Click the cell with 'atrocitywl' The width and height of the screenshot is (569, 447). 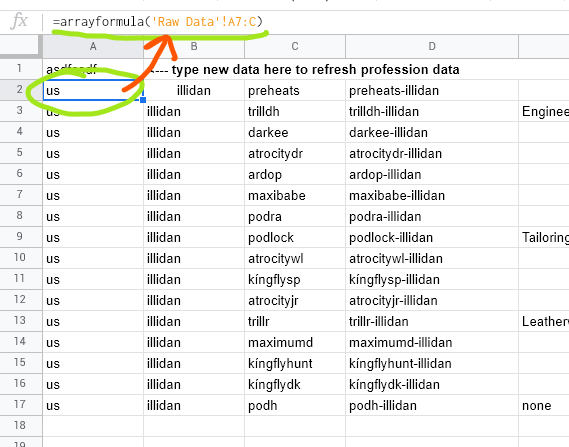click(x=295, y=259)
